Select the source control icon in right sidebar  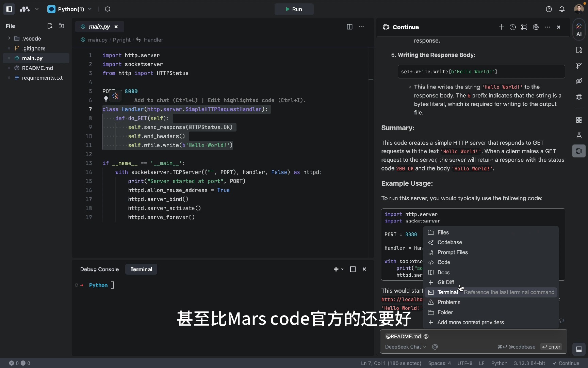click(579, 65)
